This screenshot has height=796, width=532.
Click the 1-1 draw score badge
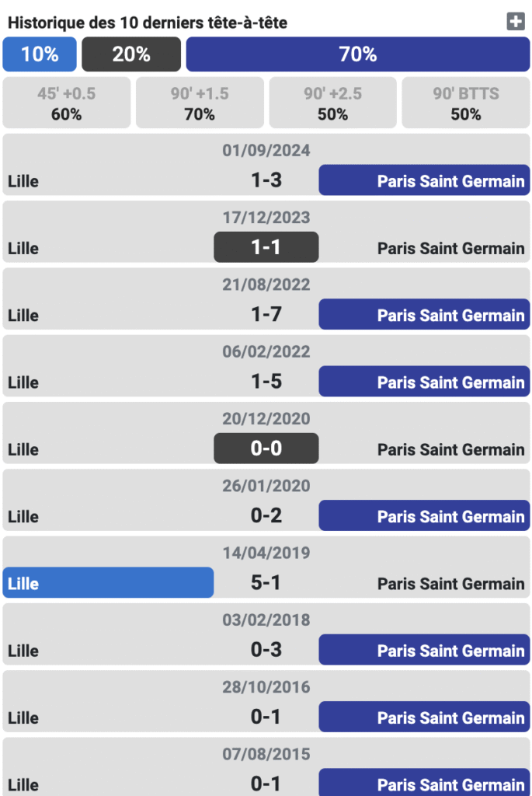click(266, 247)
